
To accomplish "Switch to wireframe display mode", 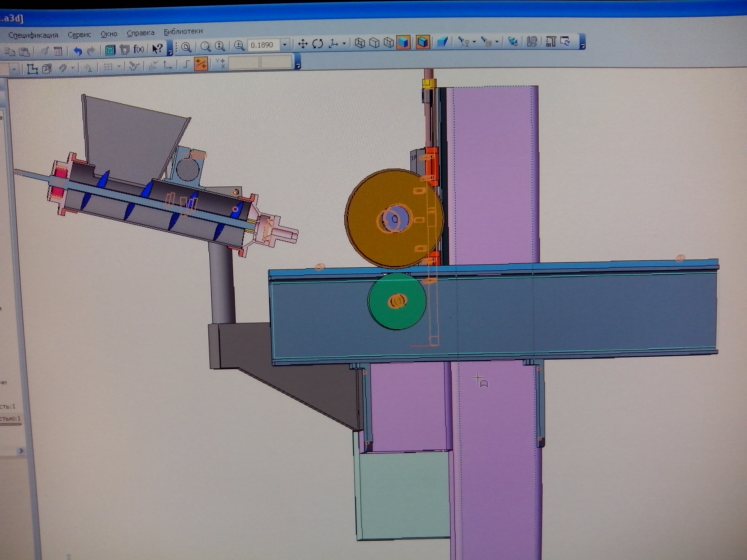I will tap(360, 43).
